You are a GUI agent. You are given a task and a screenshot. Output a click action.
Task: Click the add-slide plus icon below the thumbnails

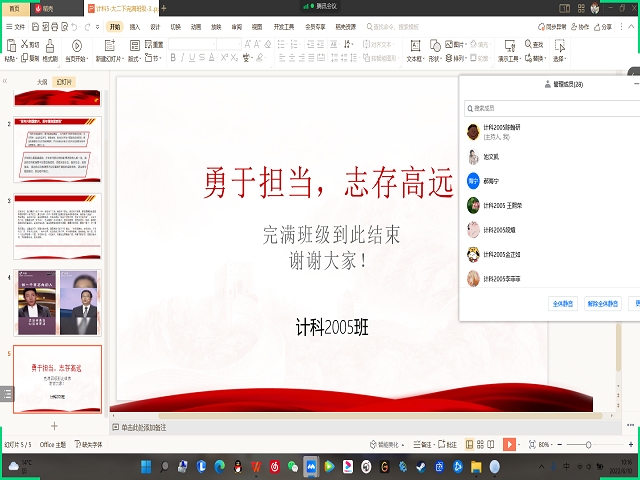point(54,426)
